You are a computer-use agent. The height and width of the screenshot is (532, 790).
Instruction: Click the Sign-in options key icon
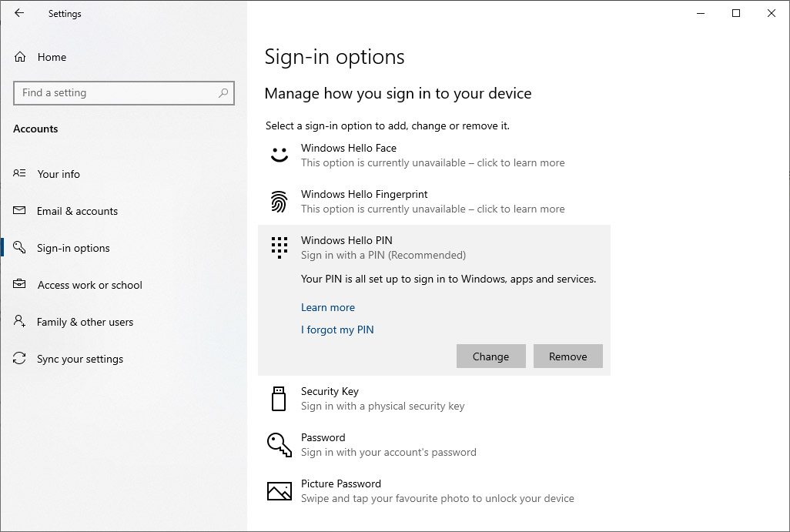click(x=19, y=247)
